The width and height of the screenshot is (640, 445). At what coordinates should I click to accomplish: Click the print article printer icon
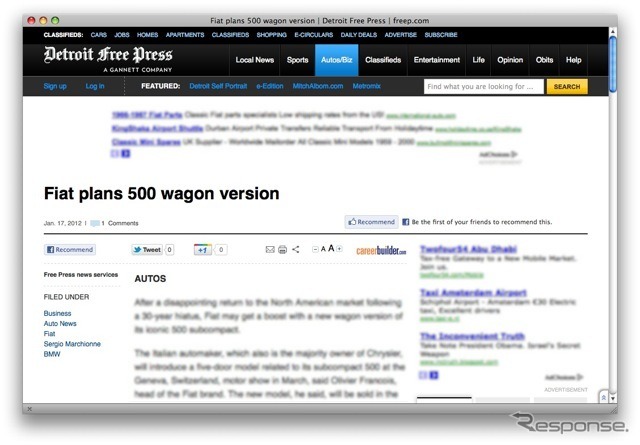(282, 249)
